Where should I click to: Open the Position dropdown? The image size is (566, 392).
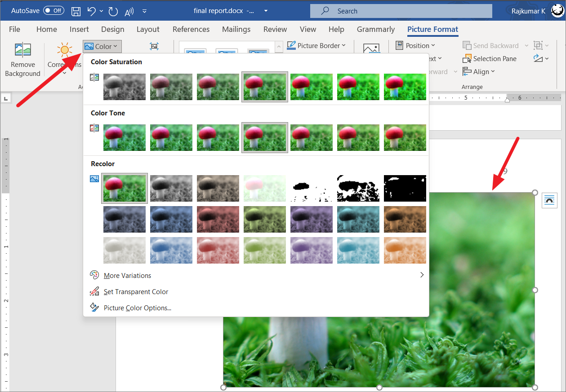(x=415, y=45)
